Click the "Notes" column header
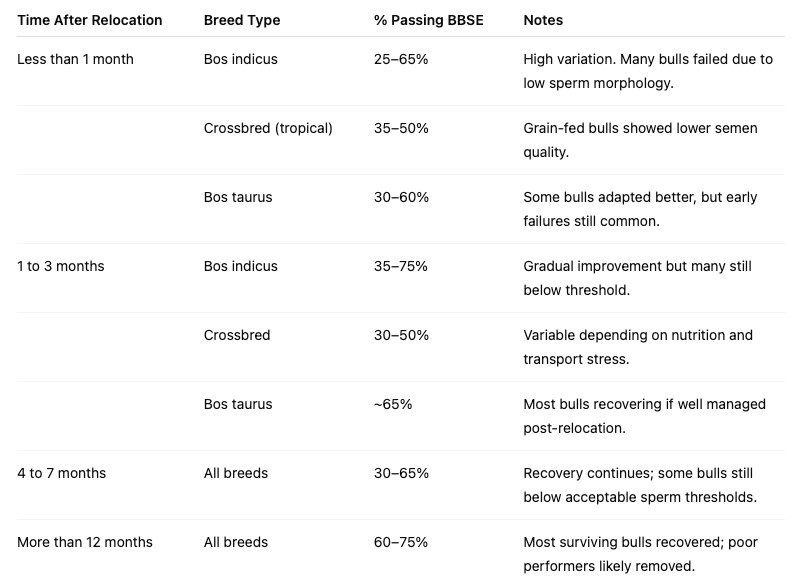Image resolution: width=804 pixels, height=588 pixels. coord(543,20)
